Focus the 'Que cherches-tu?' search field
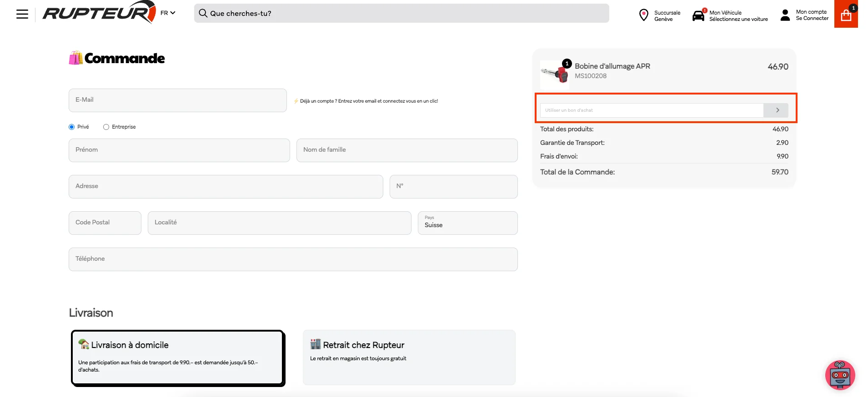The width and height of the screenshot is (868, 397). pos(401,13)
